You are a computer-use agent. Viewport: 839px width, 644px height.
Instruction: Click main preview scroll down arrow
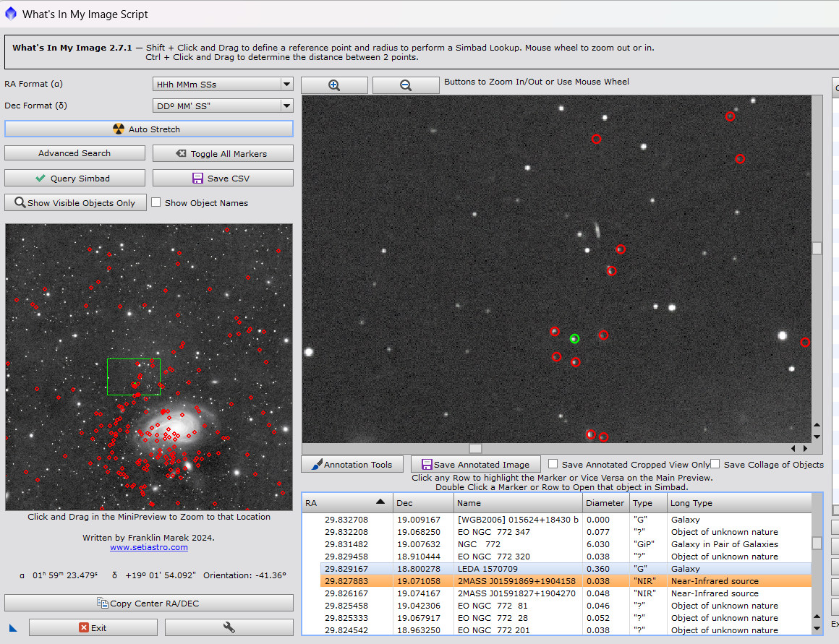817,437
